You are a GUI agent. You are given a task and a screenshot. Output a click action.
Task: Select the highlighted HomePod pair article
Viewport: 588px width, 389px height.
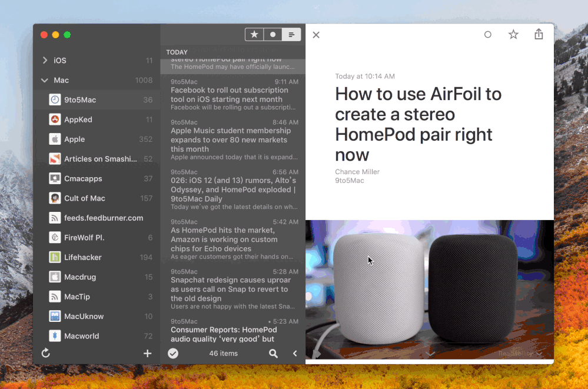[x=233, y=65]
